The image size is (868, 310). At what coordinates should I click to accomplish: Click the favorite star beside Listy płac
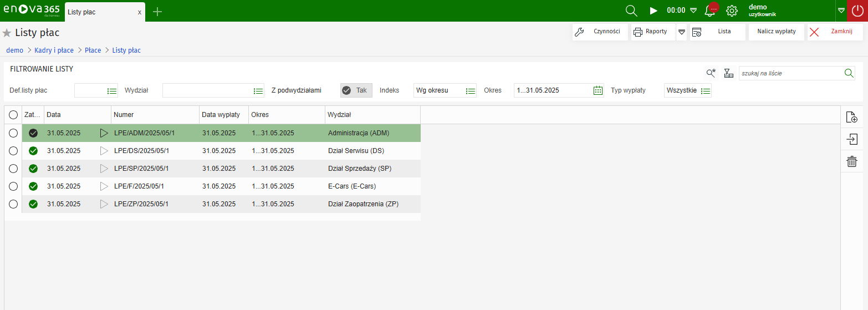coord(7,33)
